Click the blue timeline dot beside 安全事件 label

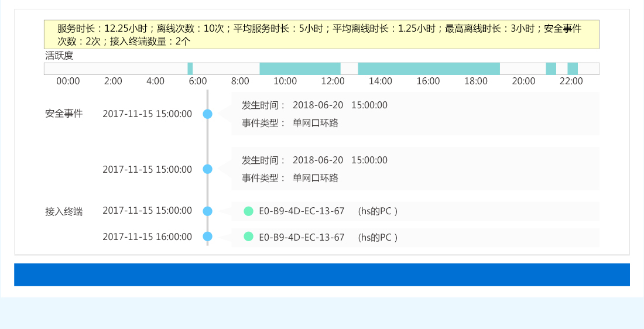(207, 114)
